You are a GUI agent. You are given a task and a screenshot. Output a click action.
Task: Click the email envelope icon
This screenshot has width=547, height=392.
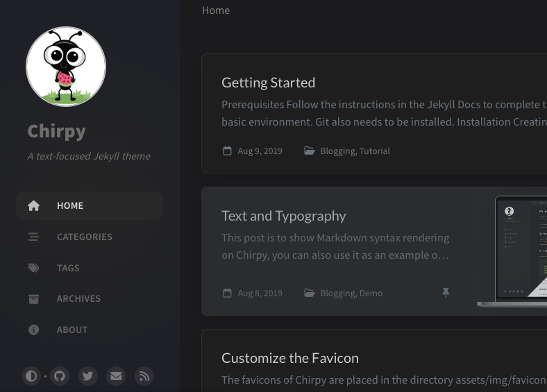[116, 376]
